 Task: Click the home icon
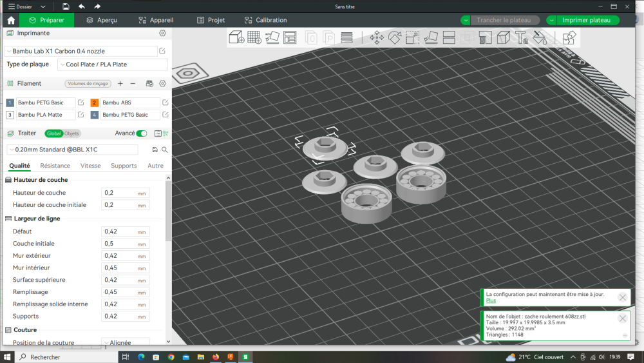pos(11,20)
